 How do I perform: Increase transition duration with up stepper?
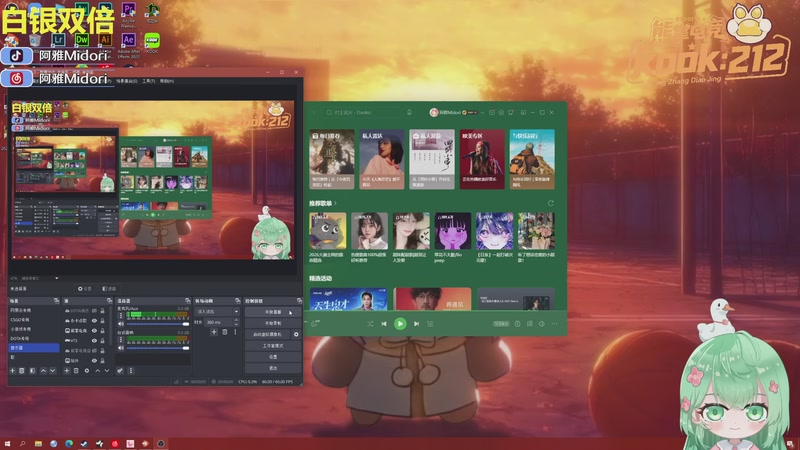tap(236, 320)
